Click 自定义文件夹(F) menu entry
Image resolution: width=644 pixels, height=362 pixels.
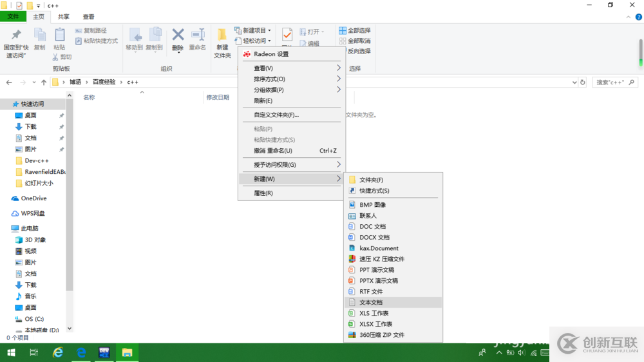point(291,115)
